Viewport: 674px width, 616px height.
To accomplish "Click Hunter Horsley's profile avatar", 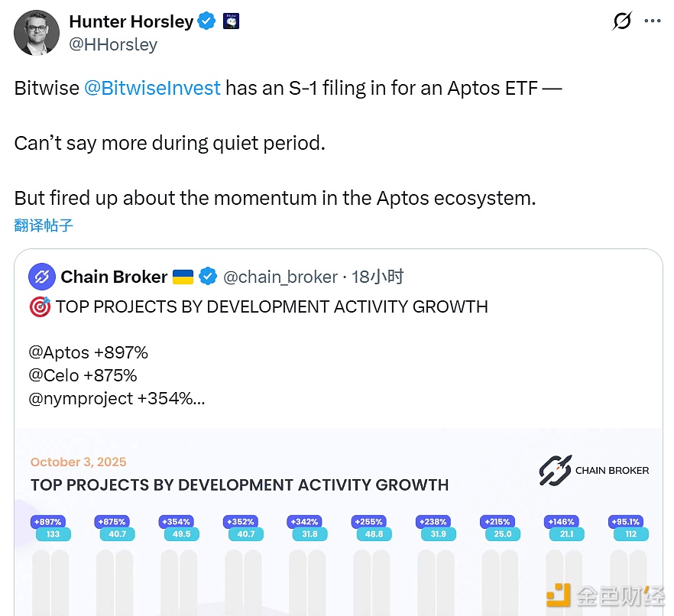I will tap(37, 33).
